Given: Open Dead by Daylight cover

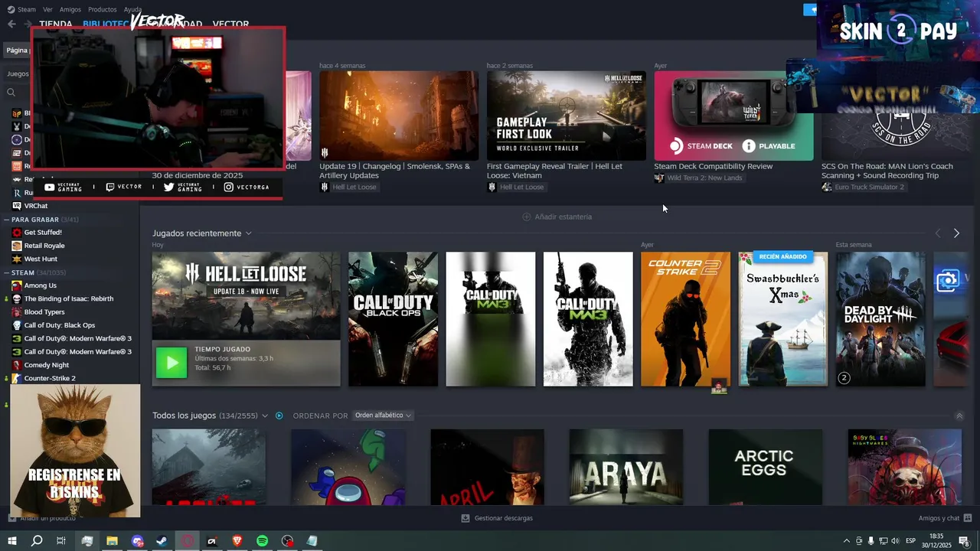Looking at the screenshot, I should pyautogui.click(x=880, y=319).
